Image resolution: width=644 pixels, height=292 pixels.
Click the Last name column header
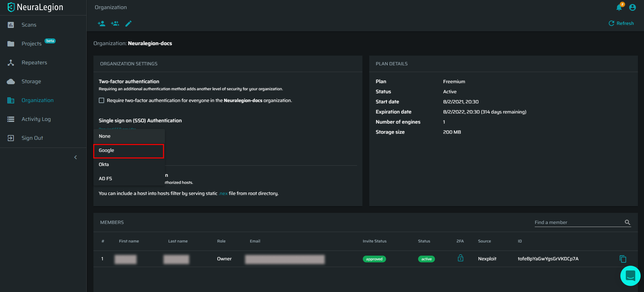coord(178,241)
